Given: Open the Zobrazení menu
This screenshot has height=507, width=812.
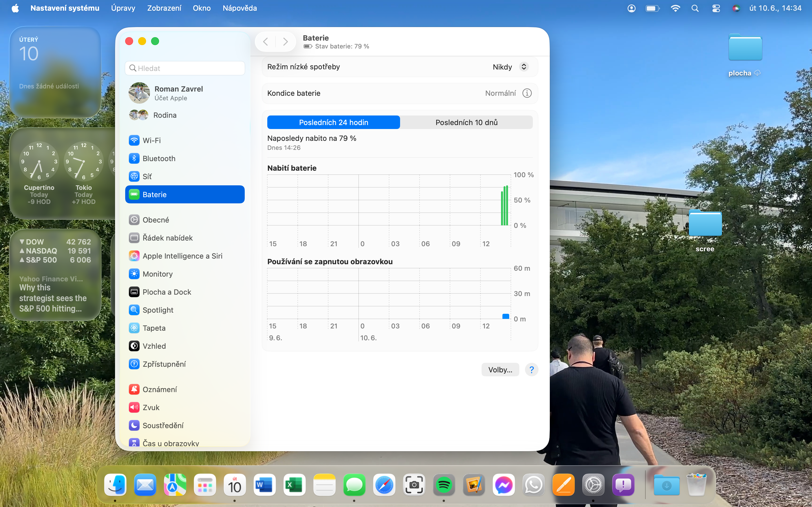Looking at the screenshot, I should pyautogui.click(x=164, y=8).
